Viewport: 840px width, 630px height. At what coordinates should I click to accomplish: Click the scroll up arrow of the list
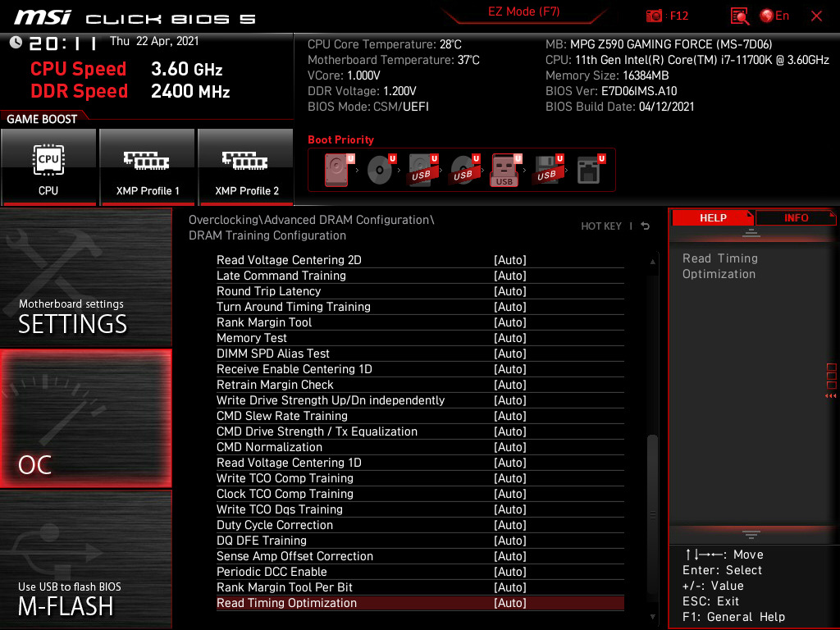click(652, 262)
